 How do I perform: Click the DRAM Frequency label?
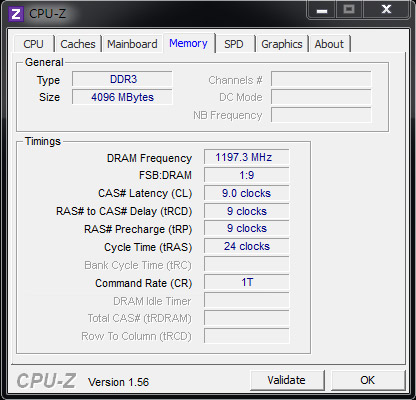tap(149, 158)
